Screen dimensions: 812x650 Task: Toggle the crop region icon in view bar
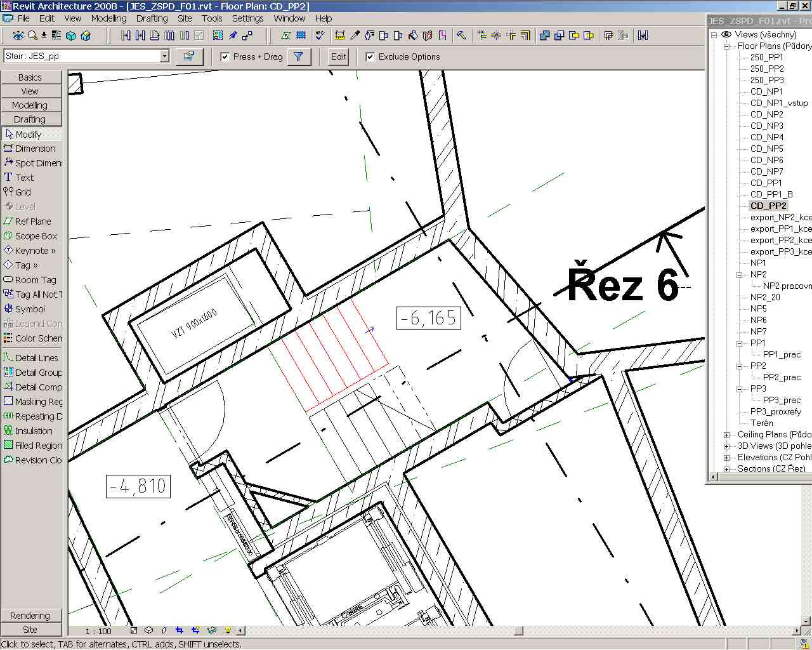coord(180,630)
